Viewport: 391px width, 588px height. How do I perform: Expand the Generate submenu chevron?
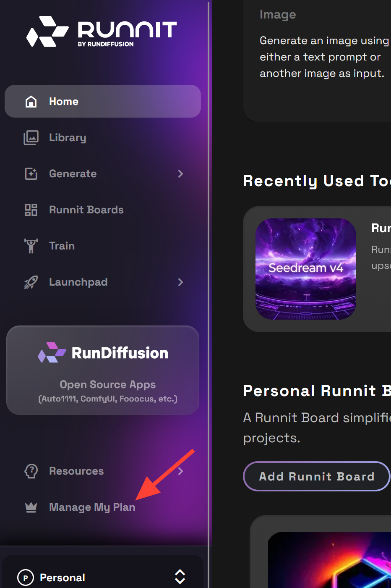point(180,174)
